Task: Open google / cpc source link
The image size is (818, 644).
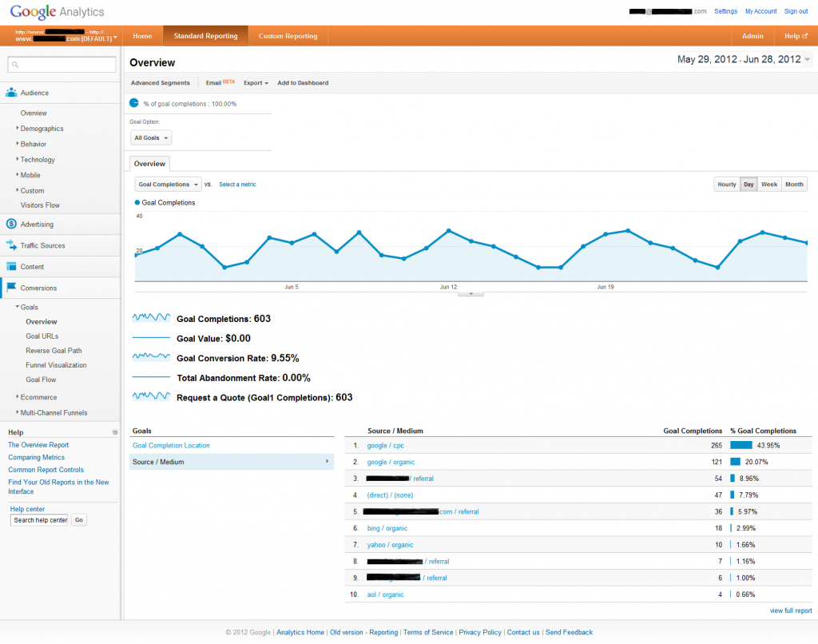Action: pos(386,445)
